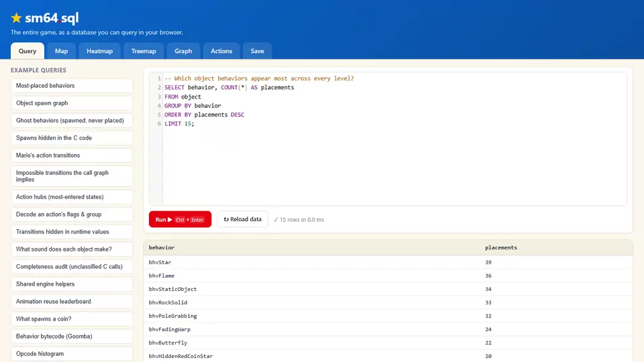Load the Behavior bytecode (Goomba) example
This screenshot has height=362, width=644.
click(72, 336)
